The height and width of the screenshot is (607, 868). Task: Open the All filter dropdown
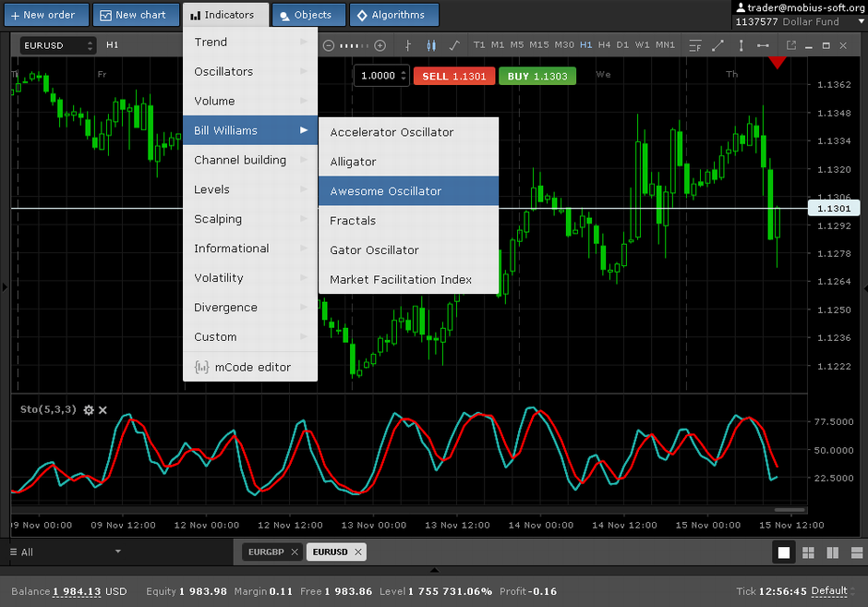click(66, 552)
